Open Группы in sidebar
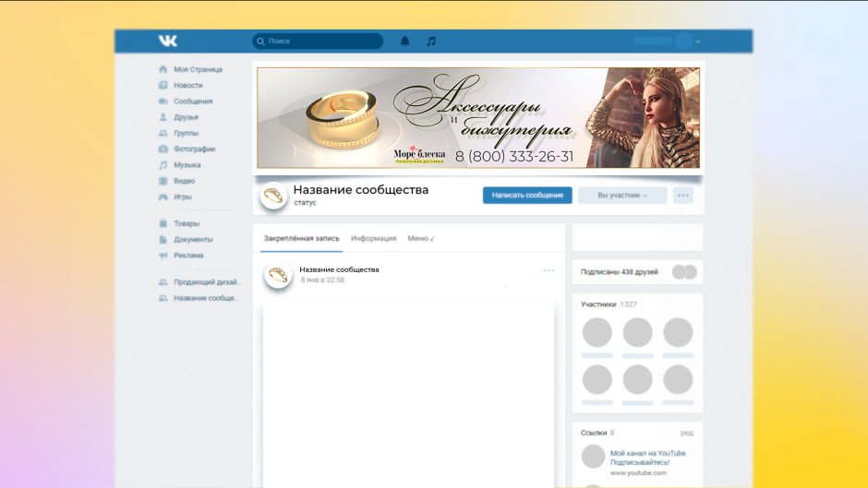The width and height of the screenshot is (868, 488). (186, 134)
